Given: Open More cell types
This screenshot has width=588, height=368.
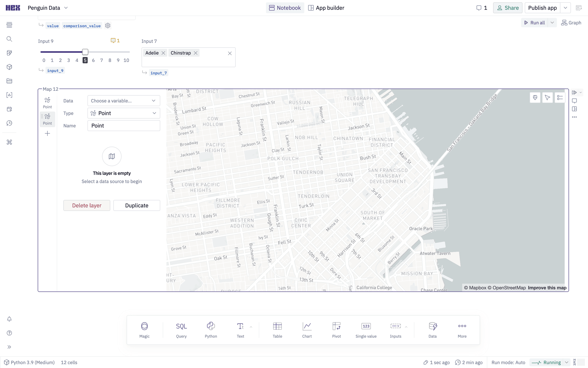Looking at the screenshot, I should click(x=462, y=330).
